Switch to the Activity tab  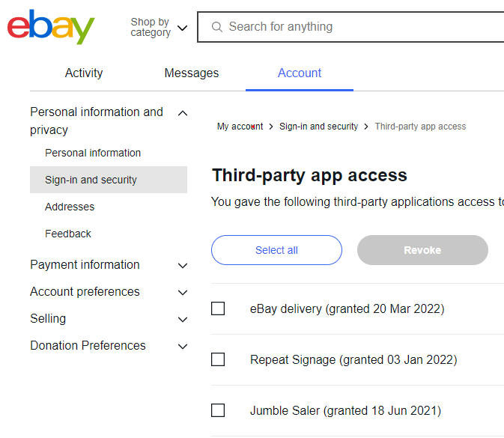click(x=84, y=73)
